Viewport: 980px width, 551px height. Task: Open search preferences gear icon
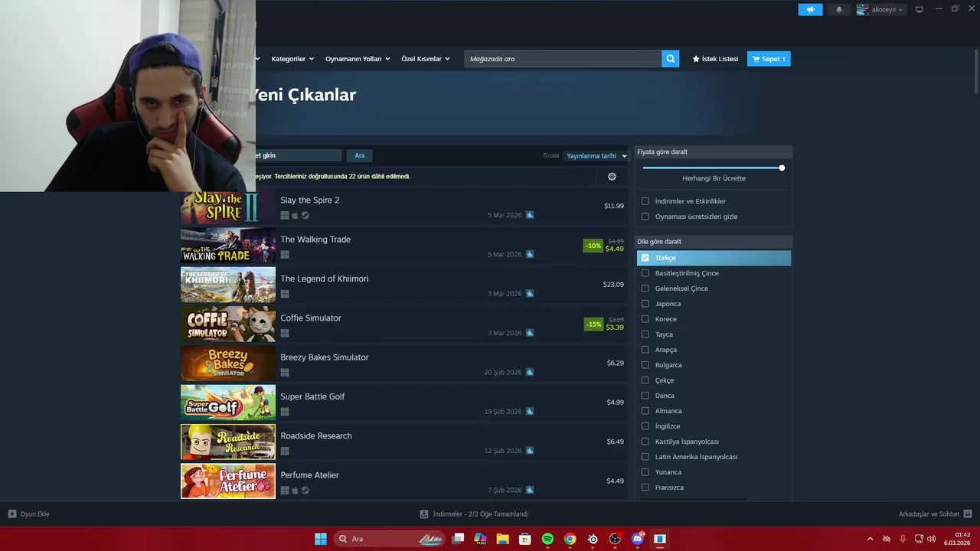click(x=612, y=177)
